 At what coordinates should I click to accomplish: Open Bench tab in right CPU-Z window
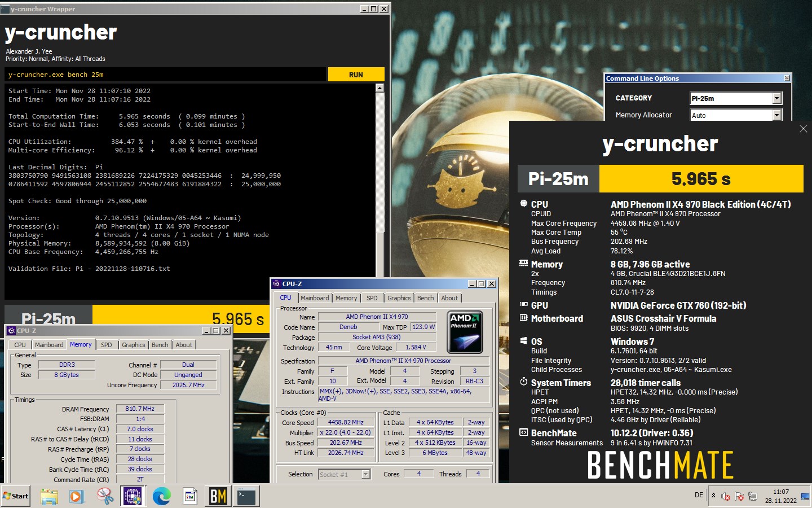coord(426,298)
